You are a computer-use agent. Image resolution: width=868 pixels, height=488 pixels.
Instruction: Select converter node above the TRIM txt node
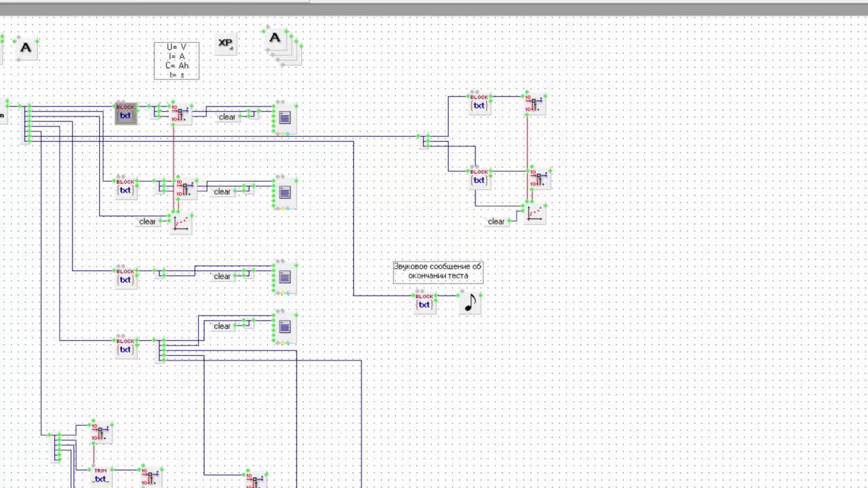[100, 432]
